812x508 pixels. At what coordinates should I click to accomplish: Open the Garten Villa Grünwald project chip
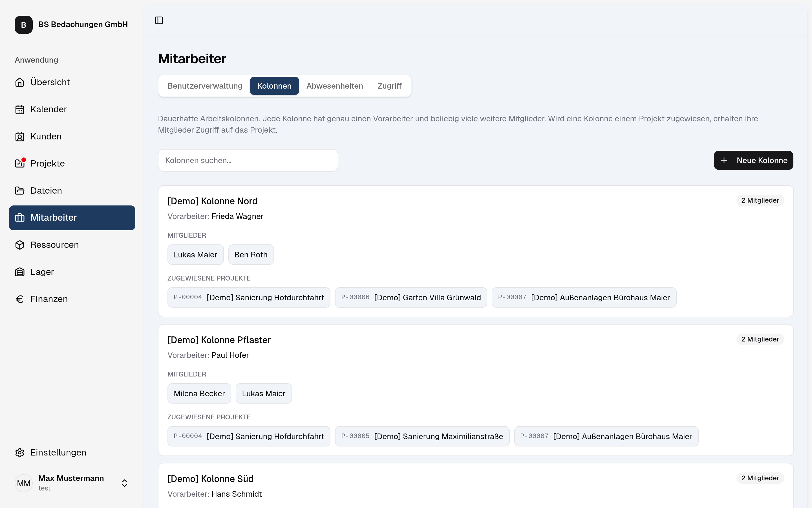click(x=411, y=298)
